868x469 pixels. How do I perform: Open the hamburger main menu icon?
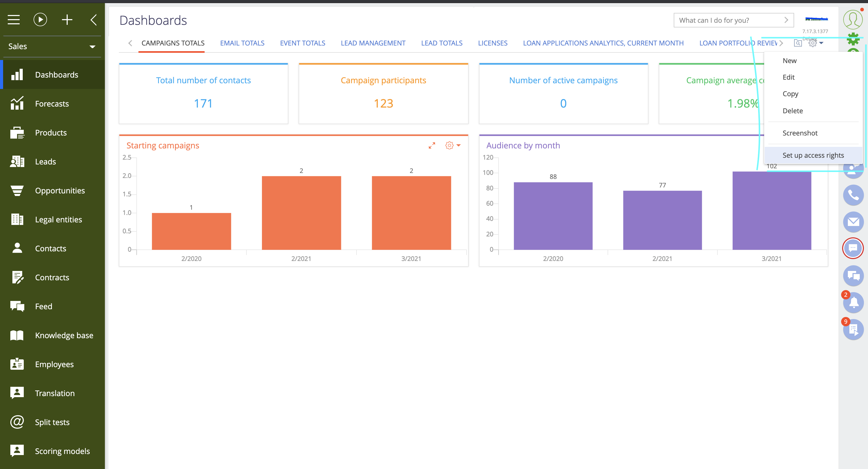point(14,20)
